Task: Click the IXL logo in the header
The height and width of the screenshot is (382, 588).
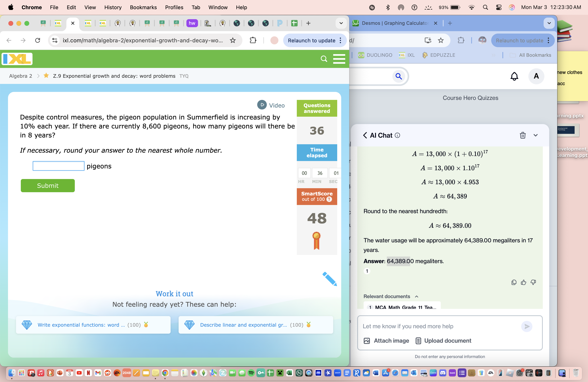Action: 17,59
